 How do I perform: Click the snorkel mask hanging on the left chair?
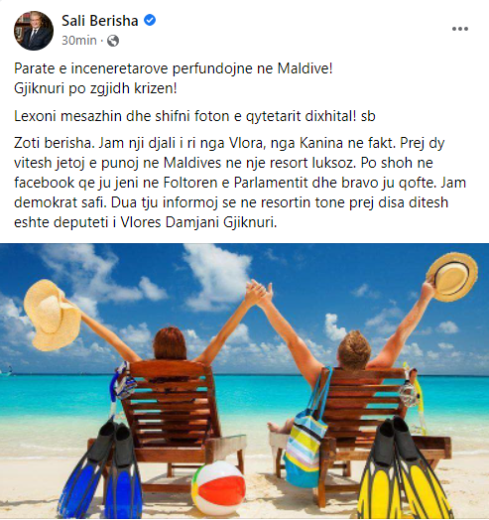pos(122,383)
